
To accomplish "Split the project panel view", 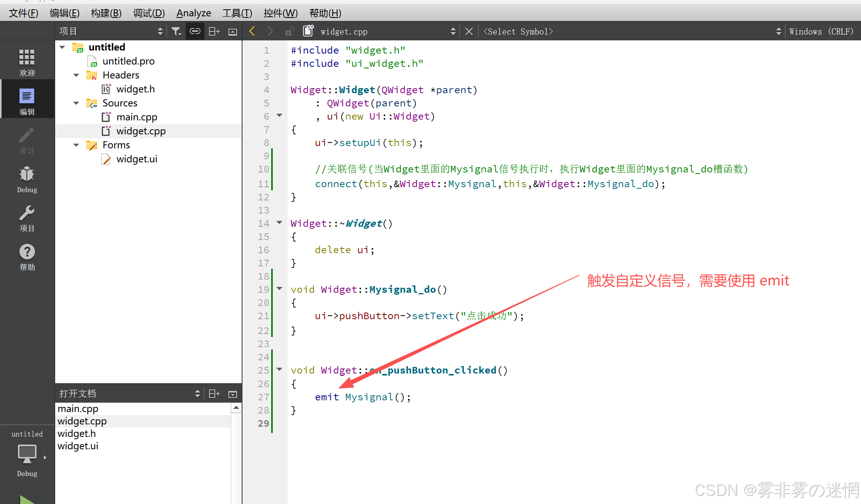I will [x=214, y=31].
